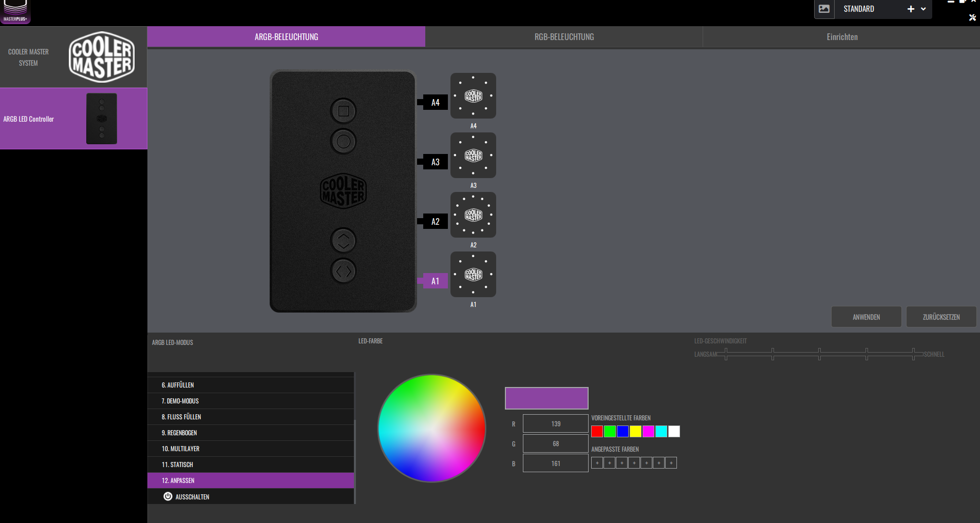Click the MasterPlus+ logo in top-left corner

pyautogui.click(x=15, y=9)
